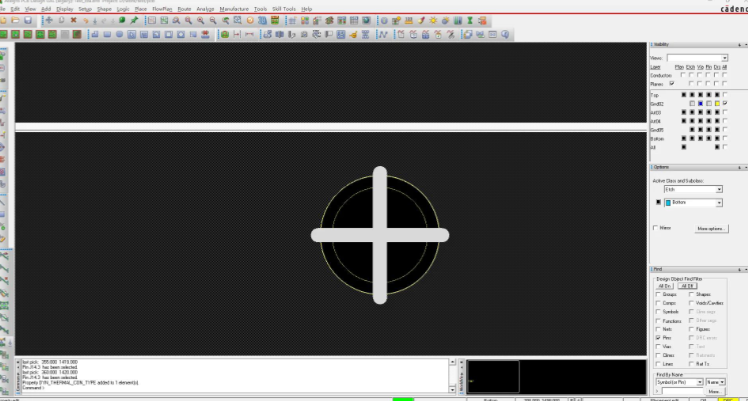
Task: Click the Move tool icon
Action: coord(48,20)
